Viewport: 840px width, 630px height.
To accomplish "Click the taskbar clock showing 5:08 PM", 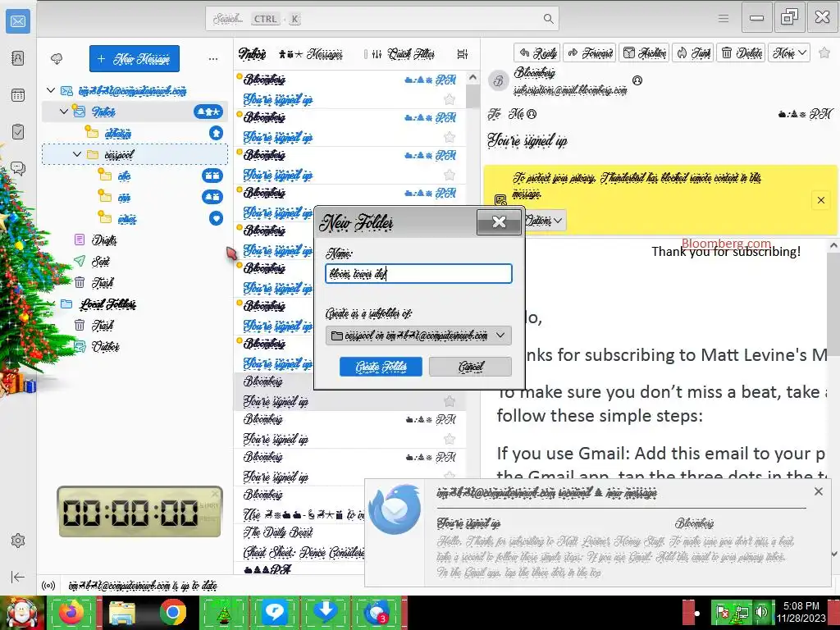I will 801,612.
